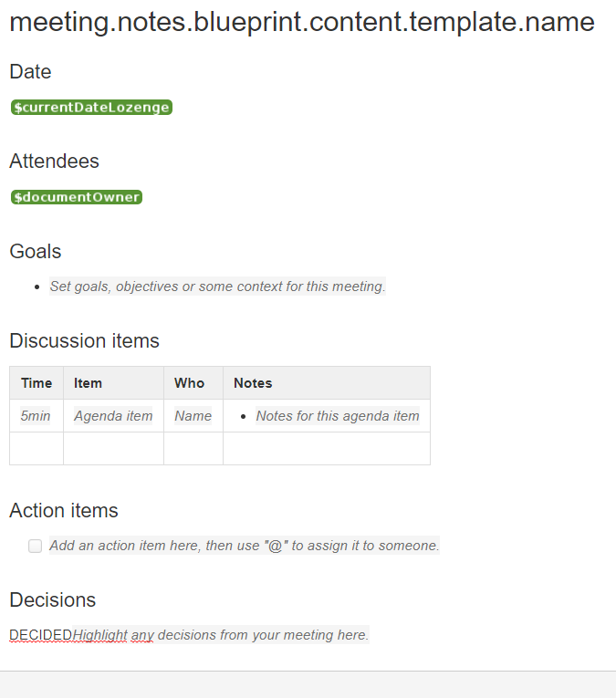Click the decisions placeholder text
The width and height of the screenshot is (616, 698).
pyautogui.click(x=221, y=635)
